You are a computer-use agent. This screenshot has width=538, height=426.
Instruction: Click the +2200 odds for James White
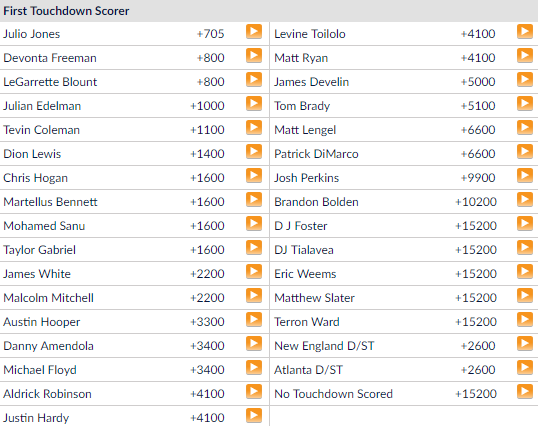207,274
